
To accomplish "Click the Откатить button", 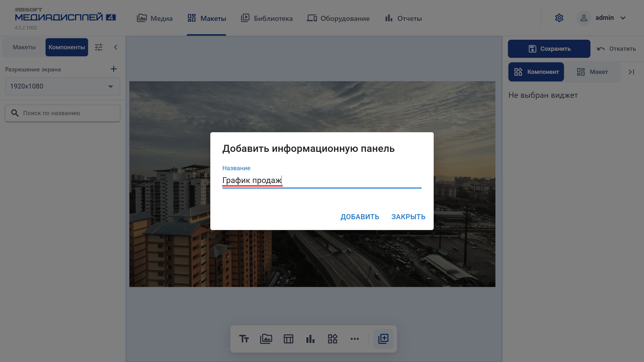I will click(x=616, y=49).
